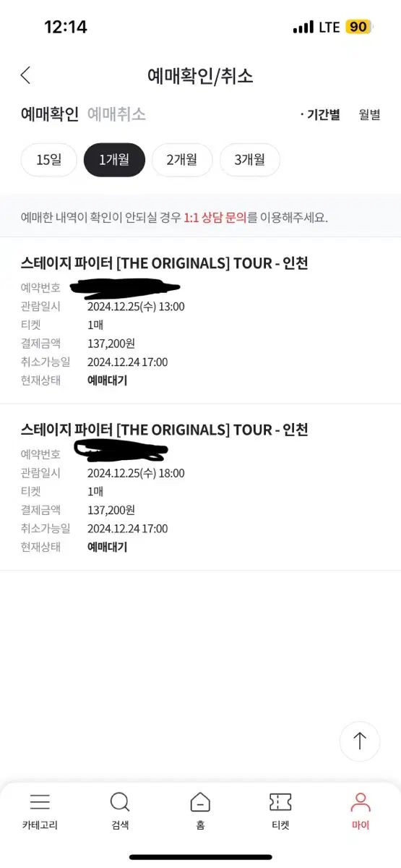Select the 15일 period filter
401x868 pixels.
(x=49, y=160)
